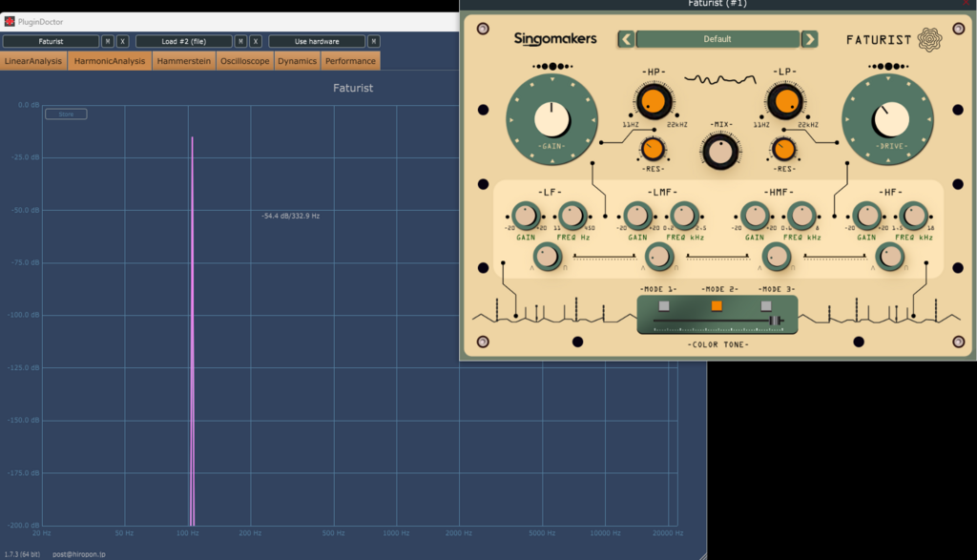Click the Load #2 (file) button

(x=184, y=42)
